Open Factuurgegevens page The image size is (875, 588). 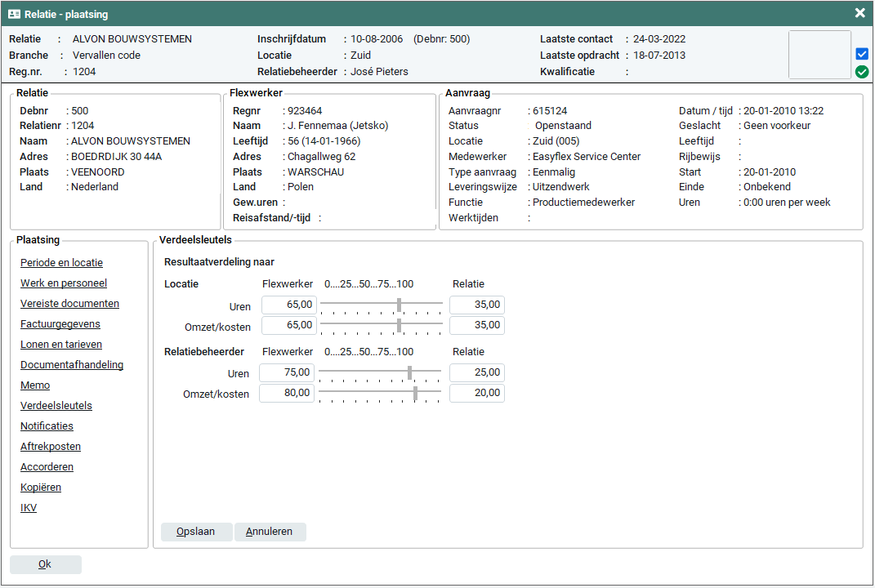click(60, 324)
